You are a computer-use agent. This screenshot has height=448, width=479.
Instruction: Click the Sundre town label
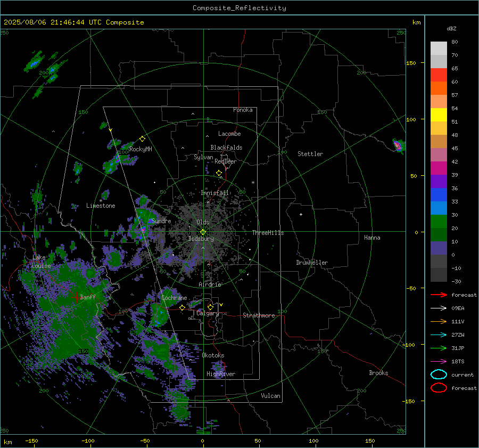tap(161, 221)
